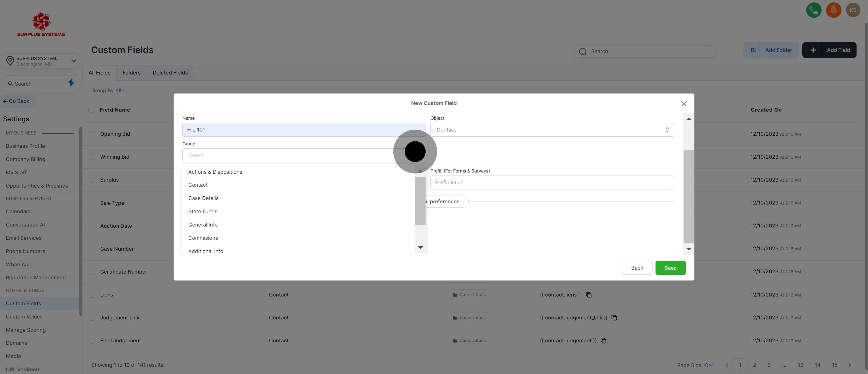Copy the contact.judgement_link merge key
The image size is (868, 374).
(x=614, y=318)
